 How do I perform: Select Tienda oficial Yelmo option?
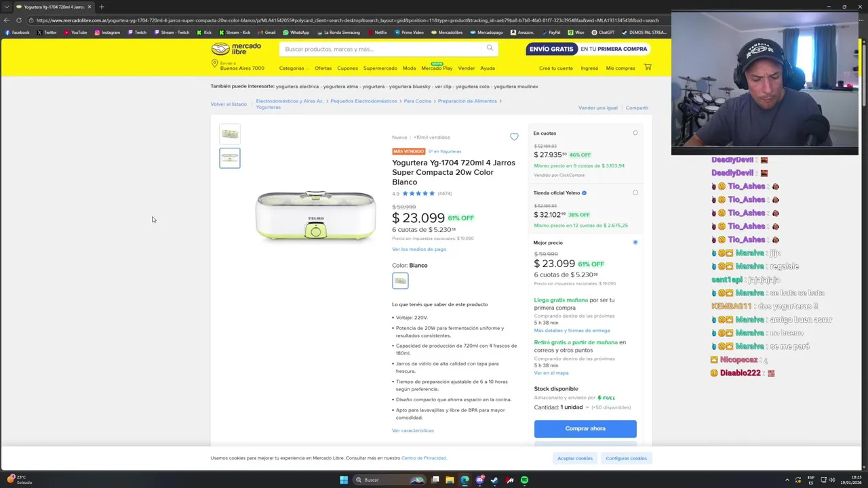pyautogui.click(x=635, y=192)
